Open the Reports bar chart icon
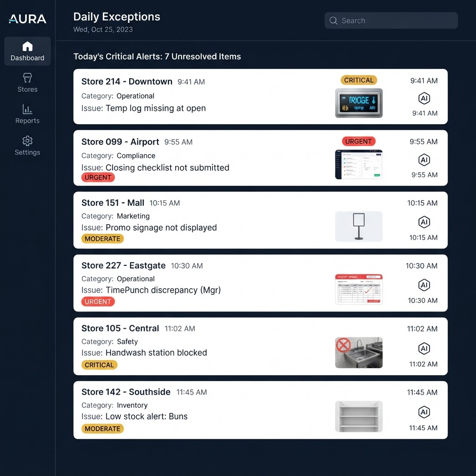The height and width of the screenshot is (476, 476). pyautogui.click(x=27, y=109)
